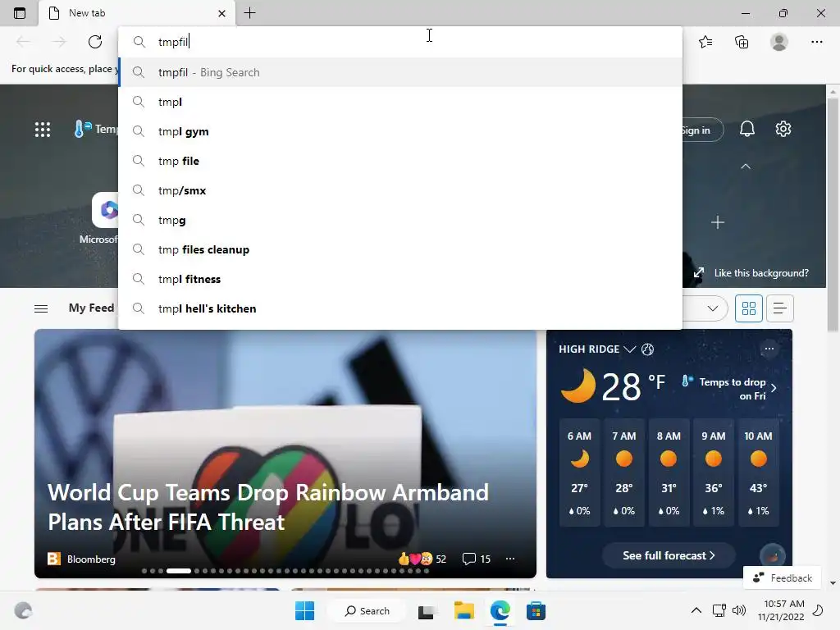
Task: Select the New tab browser tab
Action: tap(137, 13)
